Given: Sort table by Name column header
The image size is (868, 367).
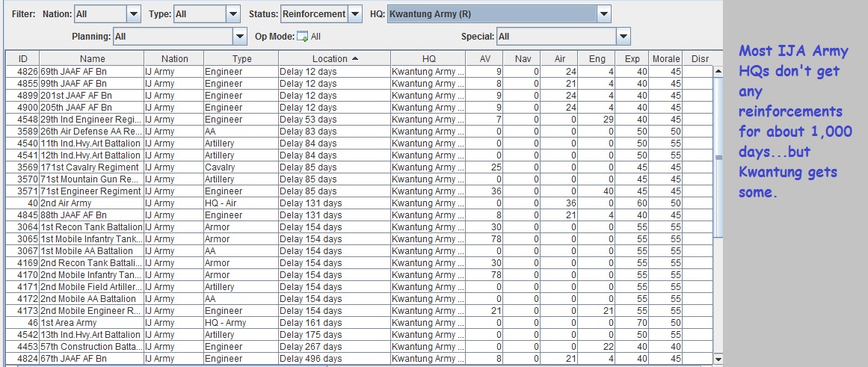Looking at the screenshot, I should point(92,59).
